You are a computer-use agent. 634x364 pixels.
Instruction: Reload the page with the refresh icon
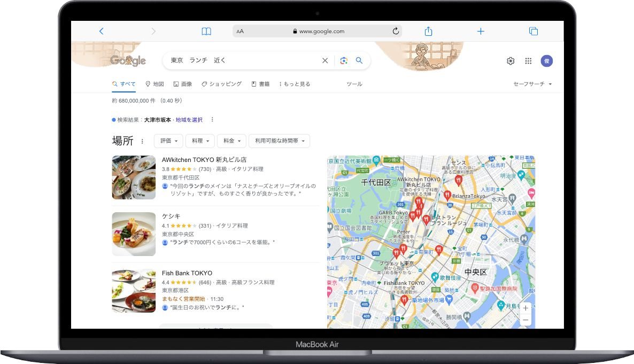[x=396, y=31]
